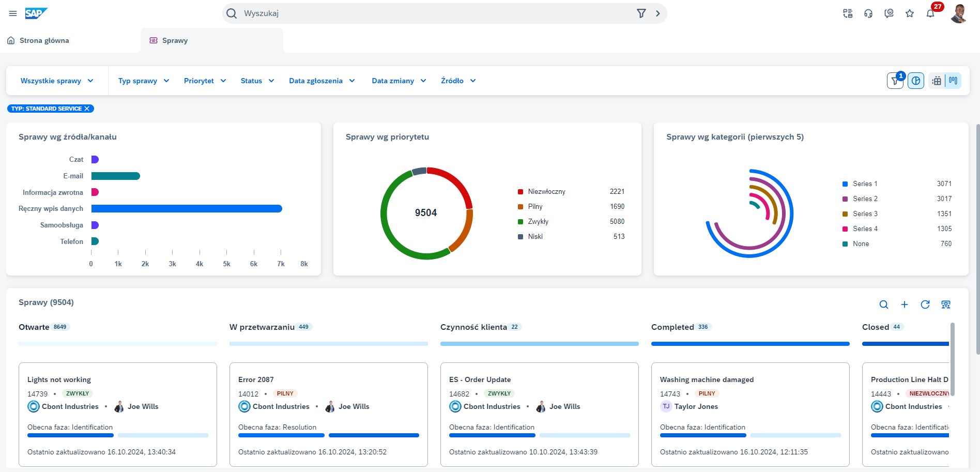Switch to the Strona główna tab
This screenshot has width=980, height=472.
pyautogui.click(x=44, y=40)
